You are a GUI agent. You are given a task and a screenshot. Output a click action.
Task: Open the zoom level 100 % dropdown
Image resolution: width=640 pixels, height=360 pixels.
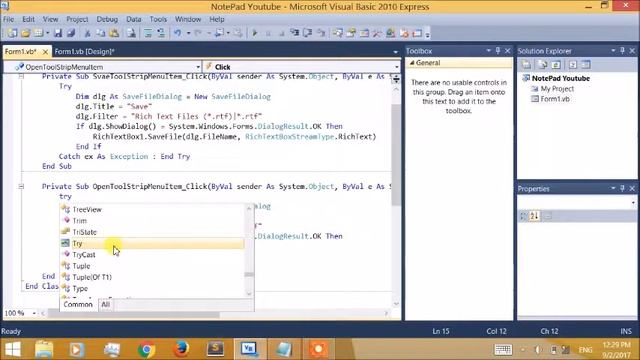coord(33,313)
